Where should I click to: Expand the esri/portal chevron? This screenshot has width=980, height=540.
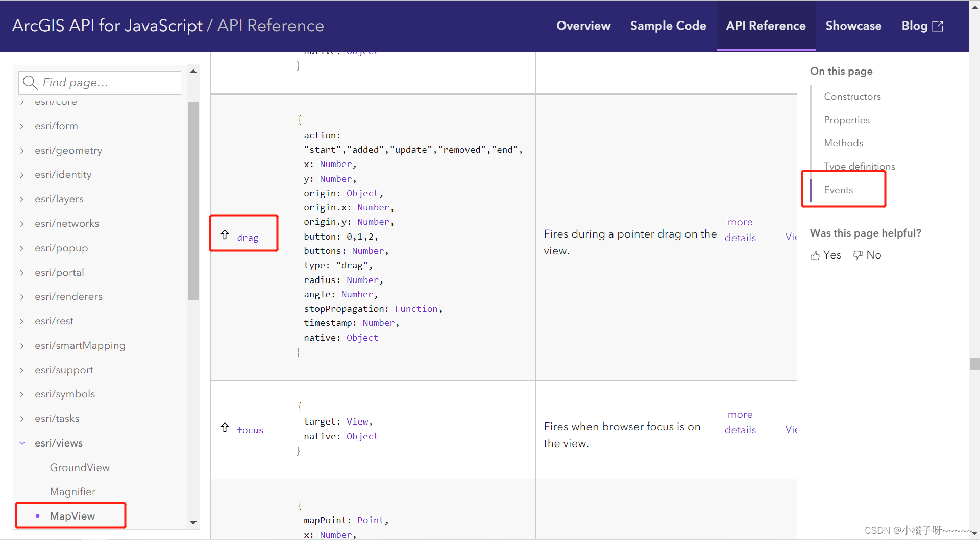point(22,273)
